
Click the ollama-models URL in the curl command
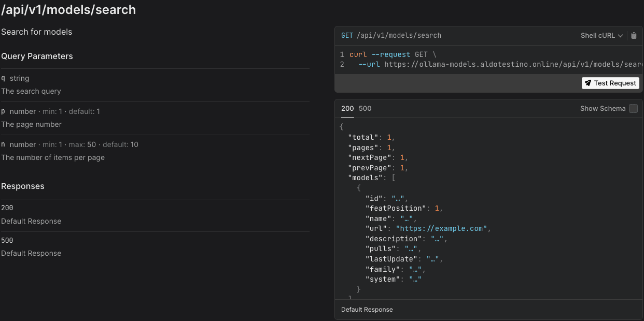tap(513, 65)
